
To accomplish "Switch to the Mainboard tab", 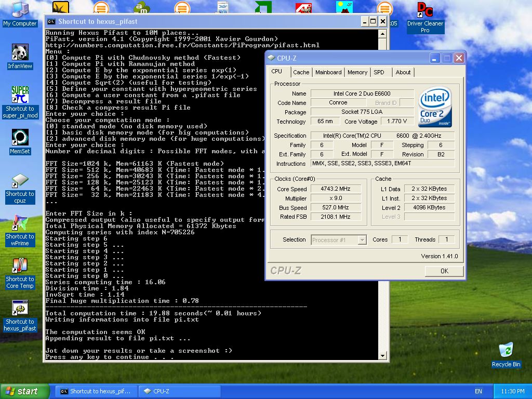I will 328,72.
